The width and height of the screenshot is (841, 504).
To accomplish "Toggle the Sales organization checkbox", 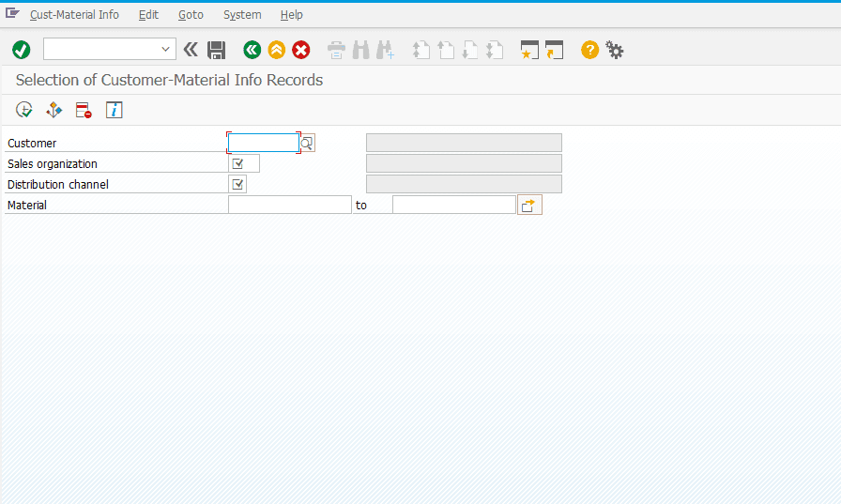I will (x=237, y=163).
